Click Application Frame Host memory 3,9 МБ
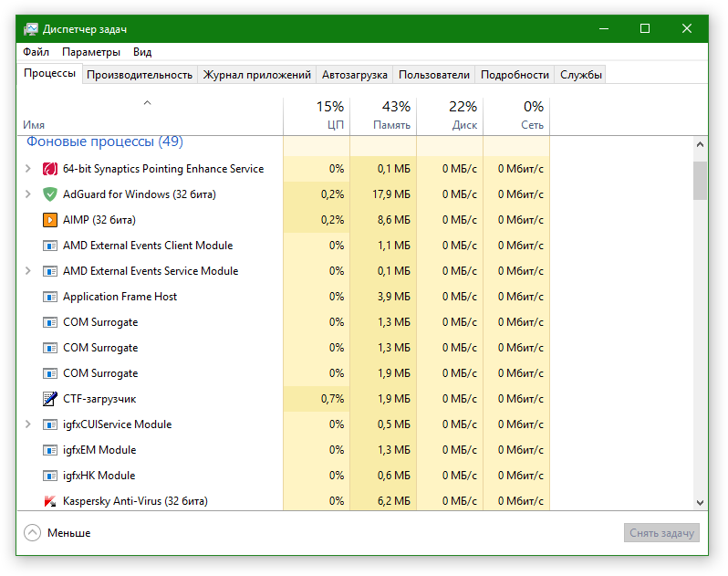Viewport: 728px width, 576px height. click(x=394, y=297)
